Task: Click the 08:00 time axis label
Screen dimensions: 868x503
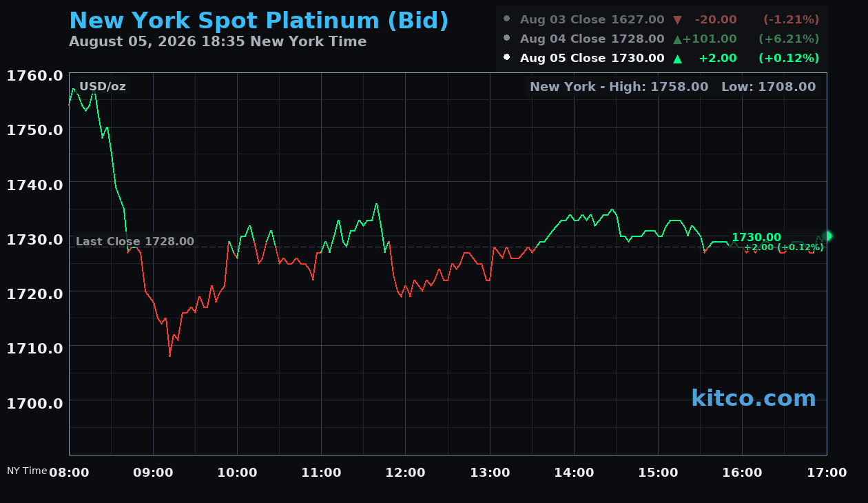Action: coord(69,473)
